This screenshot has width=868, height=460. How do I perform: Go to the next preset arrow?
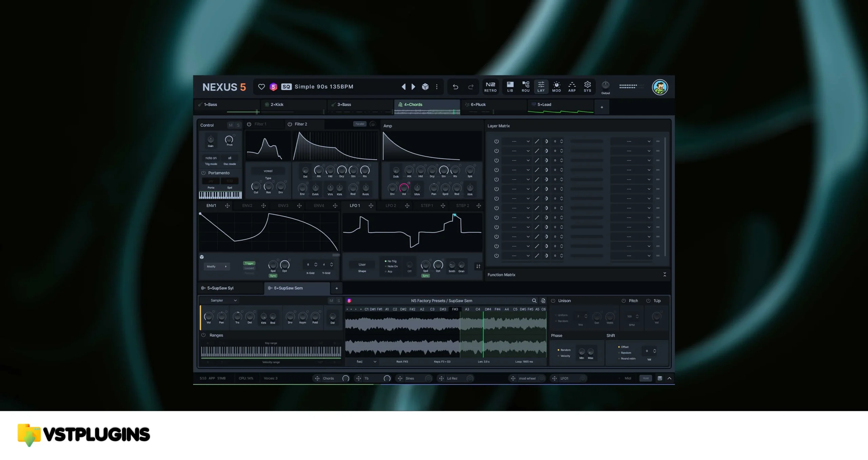(x=413, y=87)
